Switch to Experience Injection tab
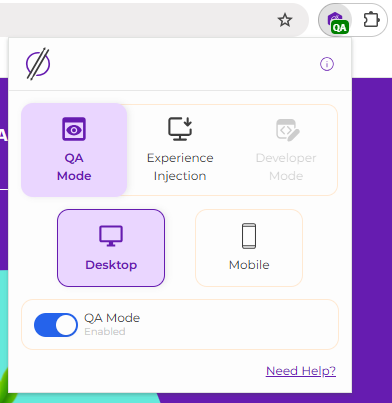The width and height of the screenshot is (392, 403). pos(180,150)
